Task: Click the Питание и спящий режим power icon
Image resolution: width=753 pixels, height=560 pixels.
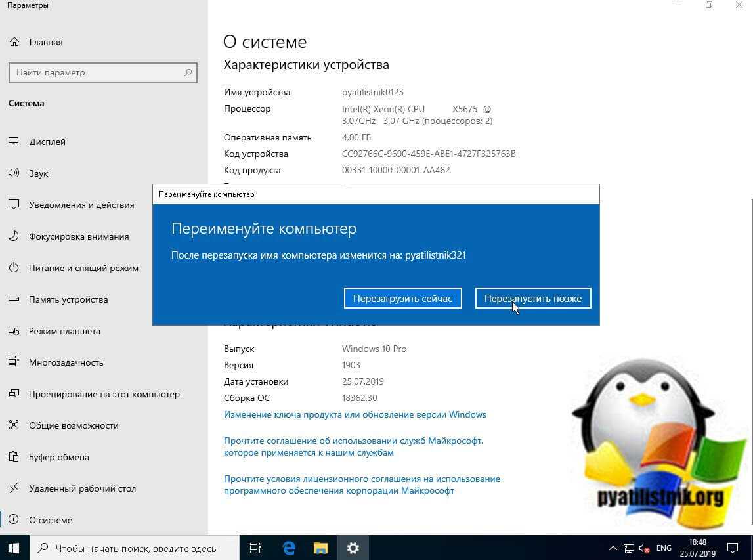Action: tap(14, 268)
